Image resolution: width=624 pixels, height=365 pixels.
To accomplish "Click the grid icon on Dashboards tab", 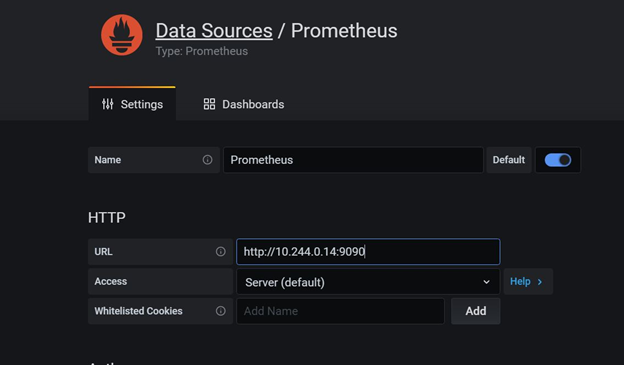I will coord(209,104).
